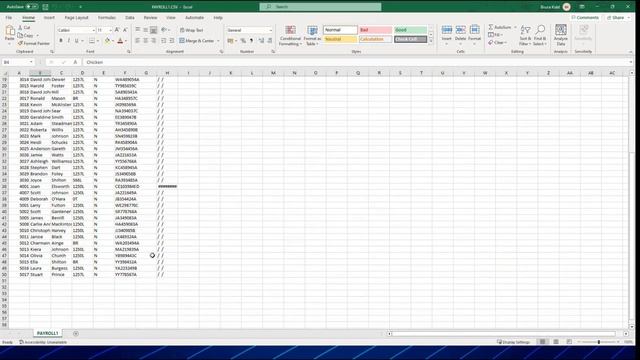Open the File menu

tap(9, 18)
